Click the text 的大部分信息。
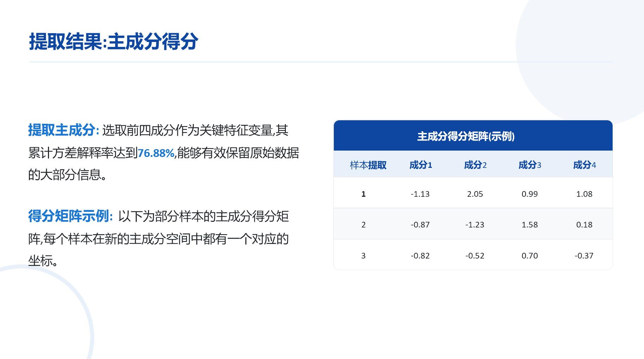The height and width of the screenshot is (359, 644). (x=68, y=175)
